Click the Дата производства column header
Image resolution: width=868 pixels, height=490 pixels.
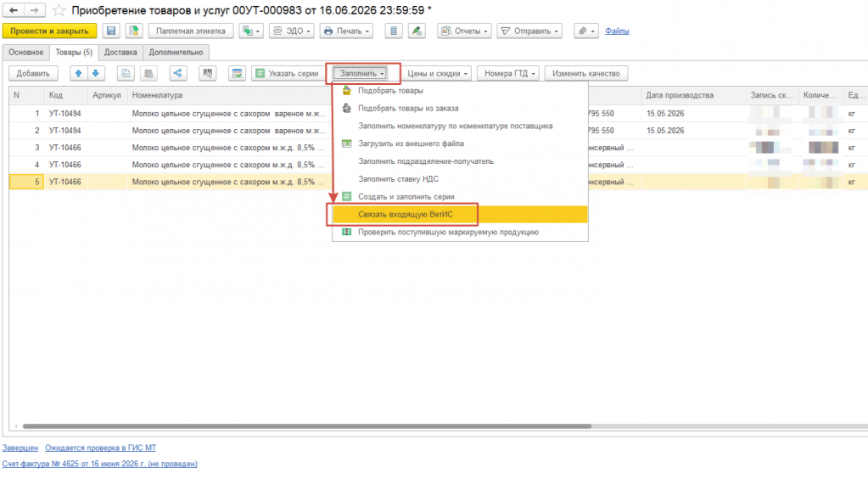[693, 95]
